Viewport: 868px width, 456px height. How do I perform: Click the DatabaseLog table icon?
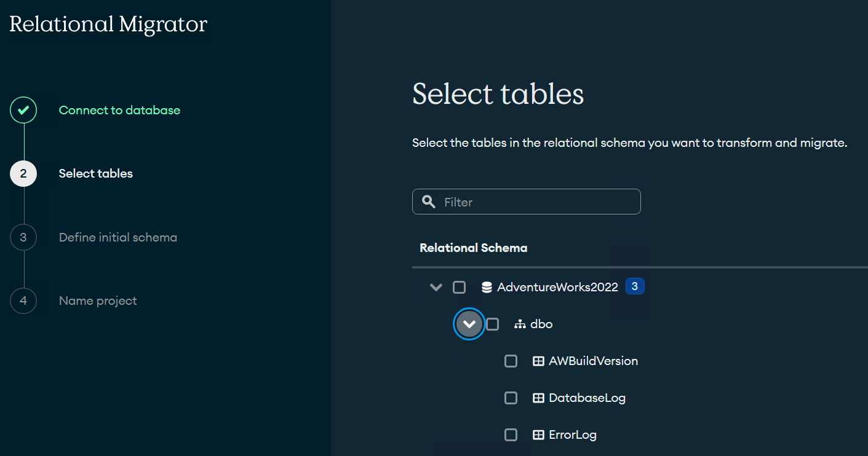538,398
